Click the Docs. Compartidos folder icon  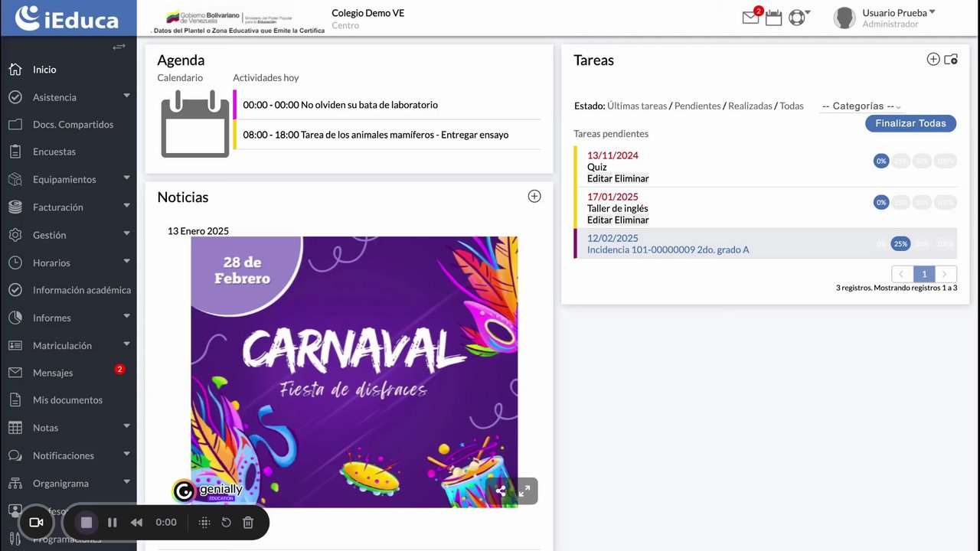pyautogui.click(x=15, y=125)
